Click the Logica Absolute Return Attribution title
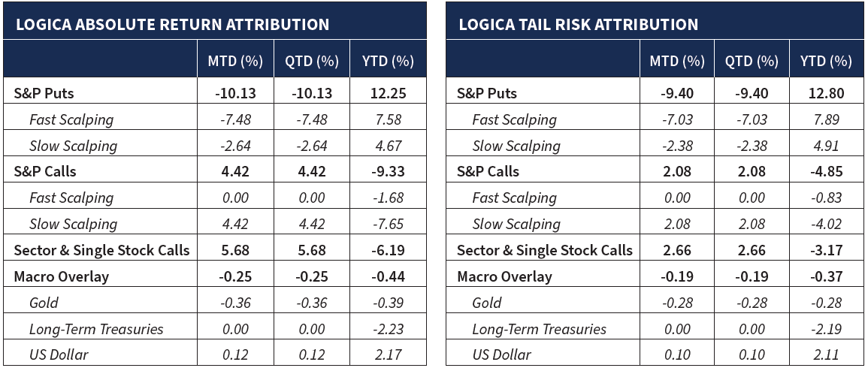The height and width of the screenshot is (371, 868). pos(171,24)
